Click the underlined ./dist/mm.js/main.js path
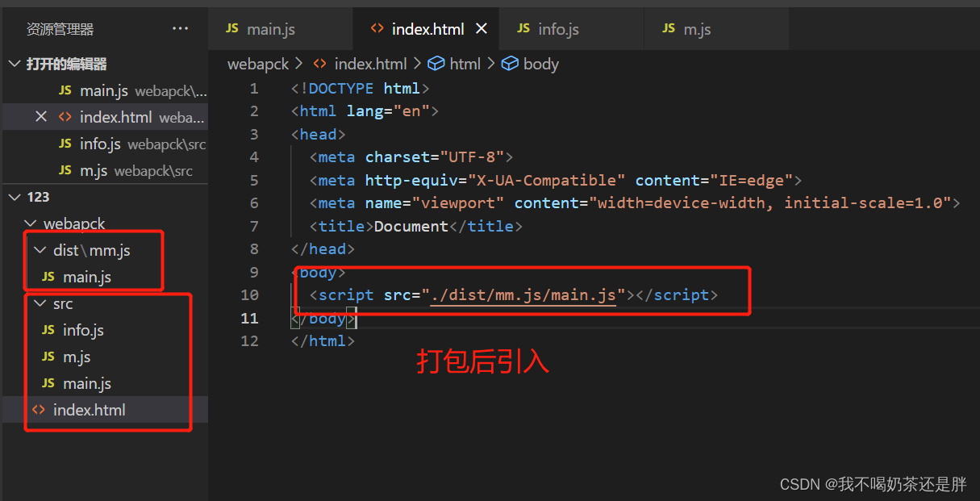980x501 pixels. 523,294
